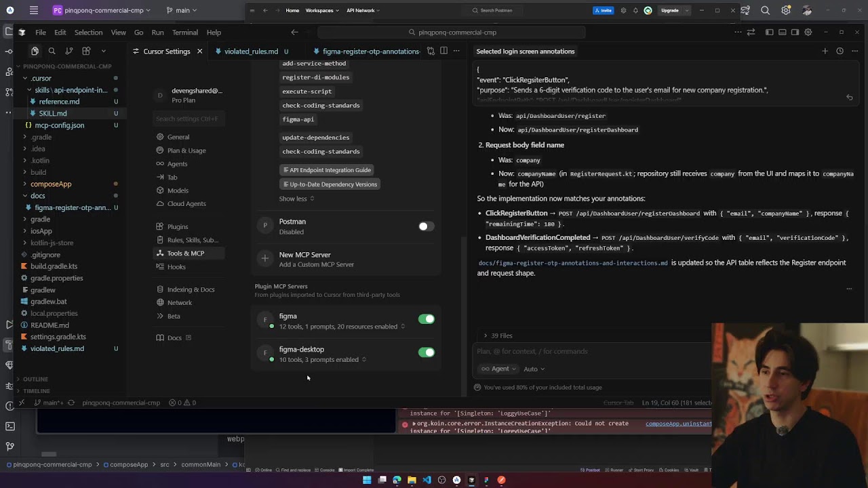Open the File menu in Cursor
Viewport: 868px width, 488px height.
coord(41,32)
